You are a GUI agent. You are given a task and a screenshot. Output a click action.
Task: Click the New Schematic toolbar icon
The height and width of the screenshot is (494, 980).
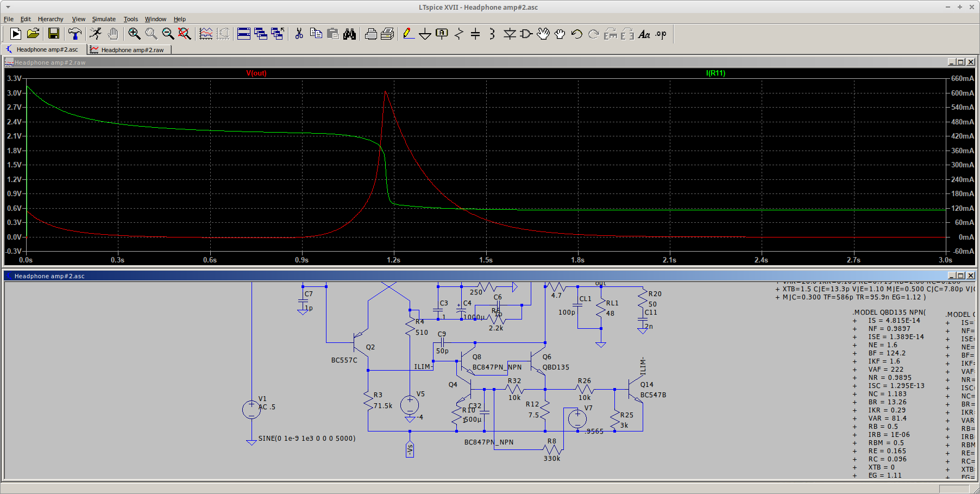point(16,34)
